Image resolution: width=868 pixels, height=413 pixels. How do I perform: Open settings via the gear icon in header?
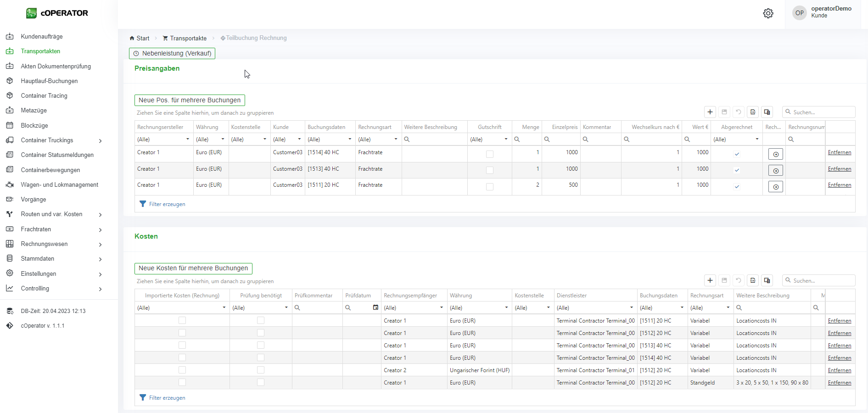coord(768,13)
